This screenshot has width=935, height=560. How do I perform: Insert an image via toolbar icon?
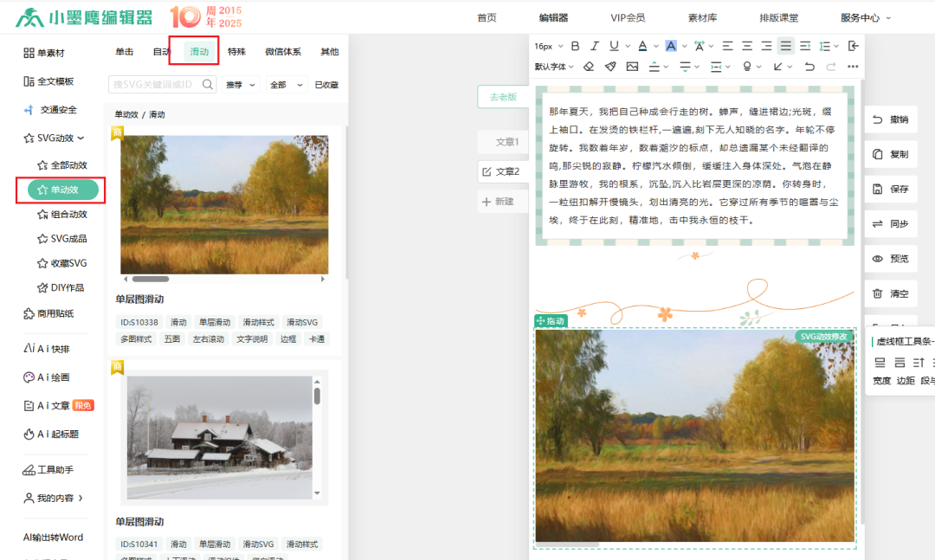click(632, 66)
